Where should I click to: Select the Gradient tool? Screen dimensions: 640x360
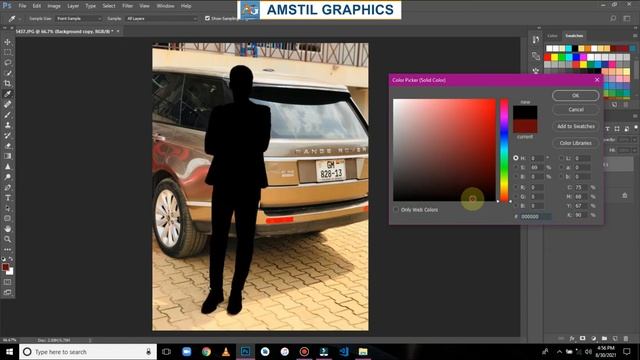[x=7, y=156]
